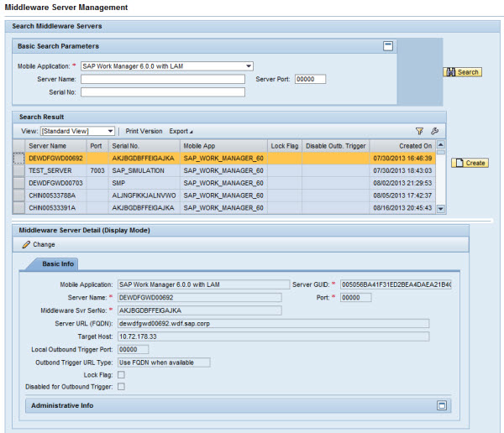Click Disable Outb. Trigger column header

coord(335,146)
